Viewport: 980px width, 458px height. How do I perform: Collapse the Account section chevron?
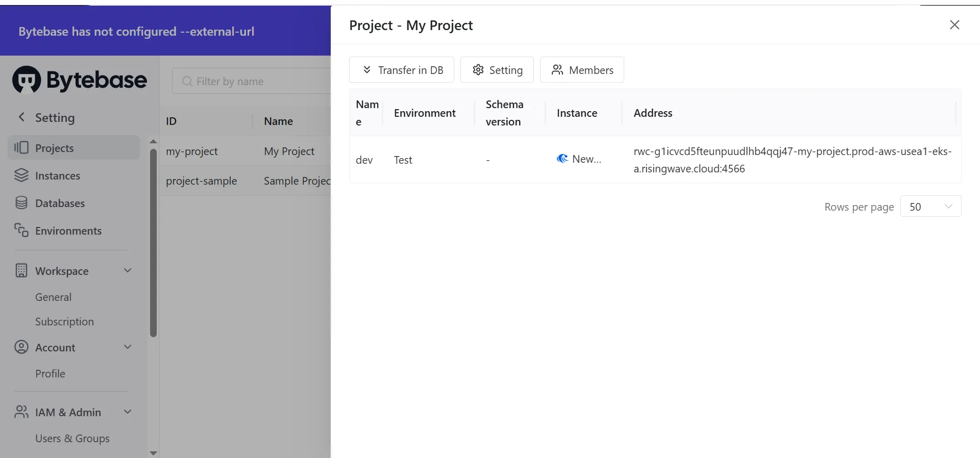128,347
